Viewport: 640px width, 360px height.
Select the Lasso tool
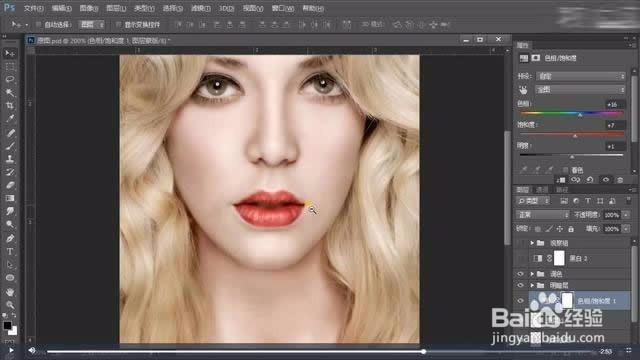tap(10, 79)
